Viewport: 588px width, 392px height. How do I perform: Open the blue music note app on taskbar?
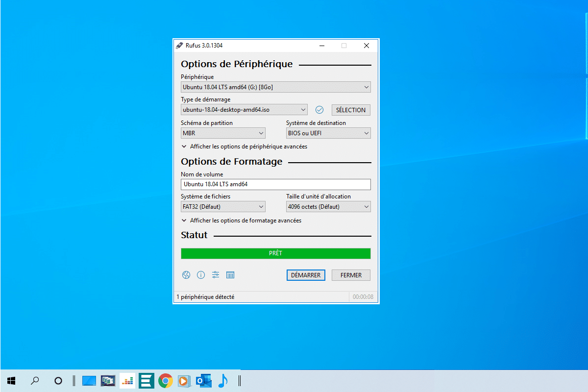point(223,380)
